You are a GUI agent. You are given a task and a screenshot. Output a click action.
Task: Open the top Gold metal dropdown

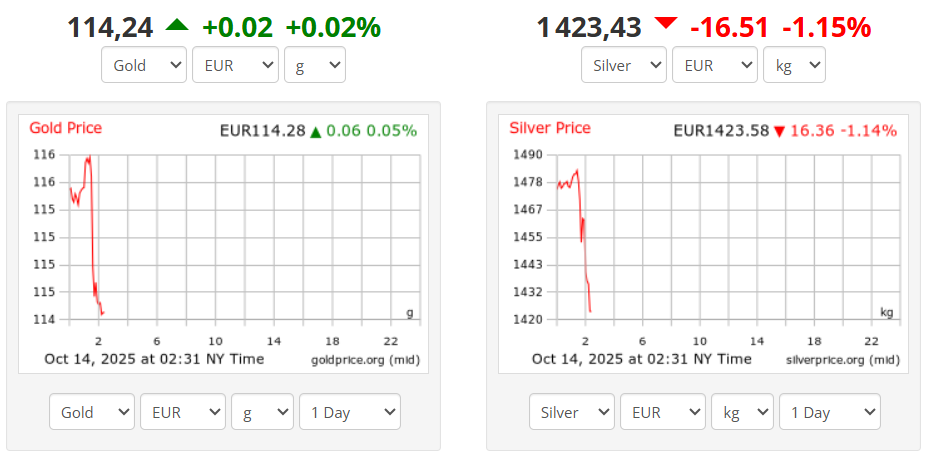(x=144, y=66)
